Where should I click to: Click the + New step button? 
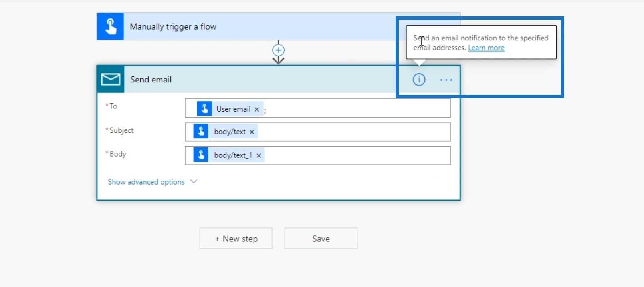[236, 239]
